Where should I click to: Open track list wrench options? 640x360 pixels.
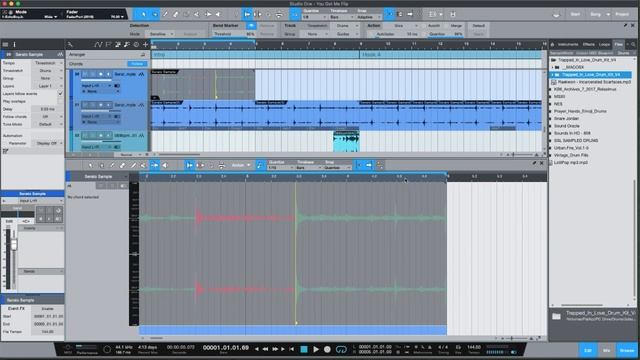[x=70, y=44]
